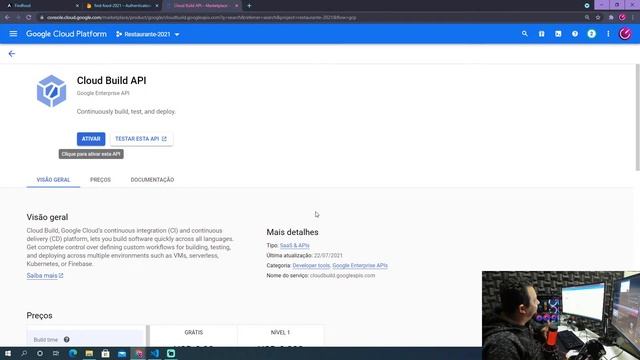The image size is (640, 360).
Task: Open Microsoft Store from the taskbar
Action: coord(105,353)
